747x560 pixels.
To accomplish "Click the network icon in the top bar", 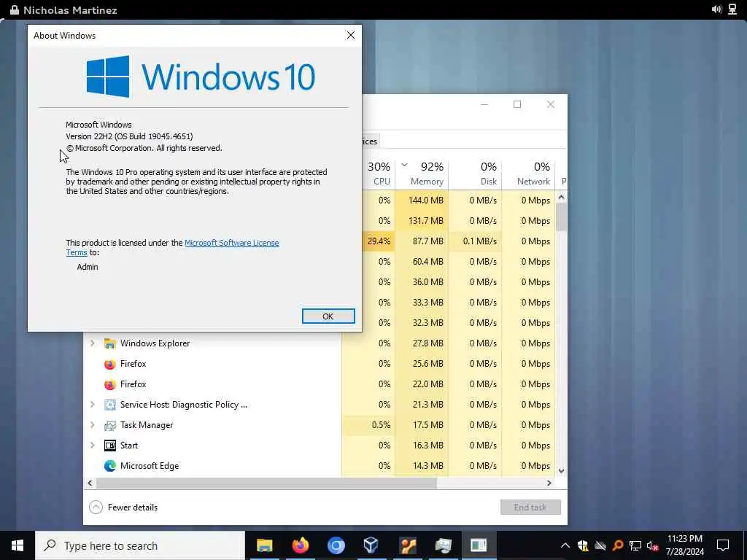I will [732, 9].
